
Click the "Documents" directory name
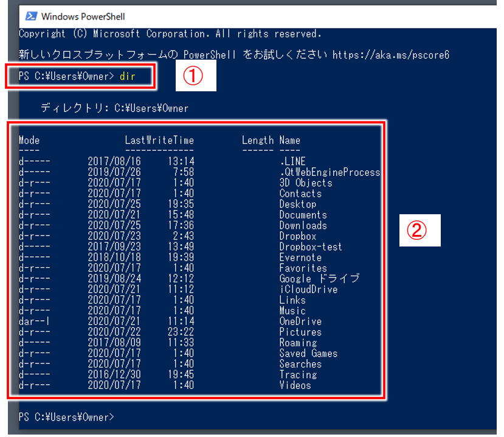tap(303, 215)
